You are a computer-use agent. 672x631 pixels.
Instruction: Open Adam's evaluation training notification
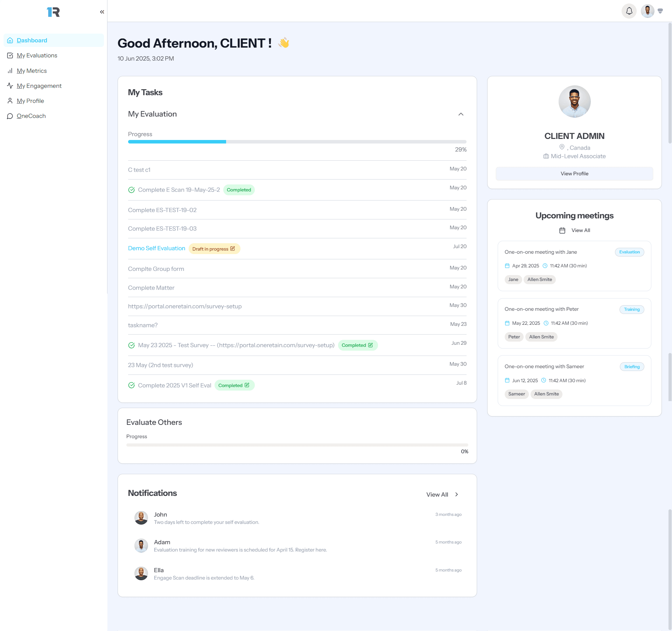(298, 546)
